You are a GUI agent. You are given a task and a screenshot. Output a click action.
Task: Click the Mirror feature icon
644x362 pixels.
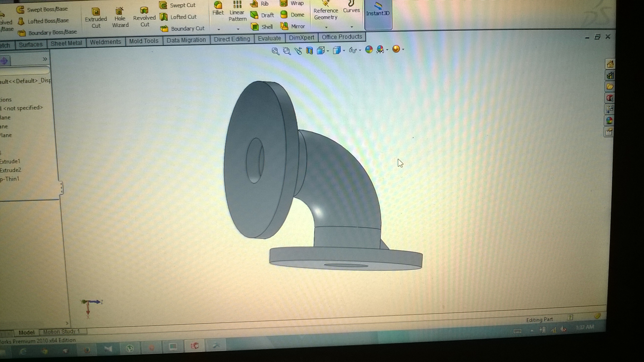(284, 26)
